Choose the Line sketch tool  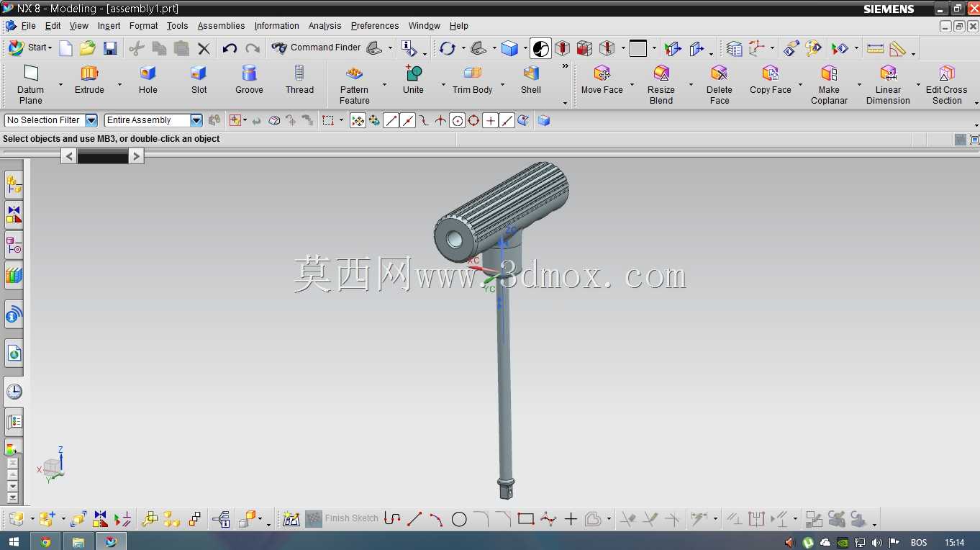414,519
